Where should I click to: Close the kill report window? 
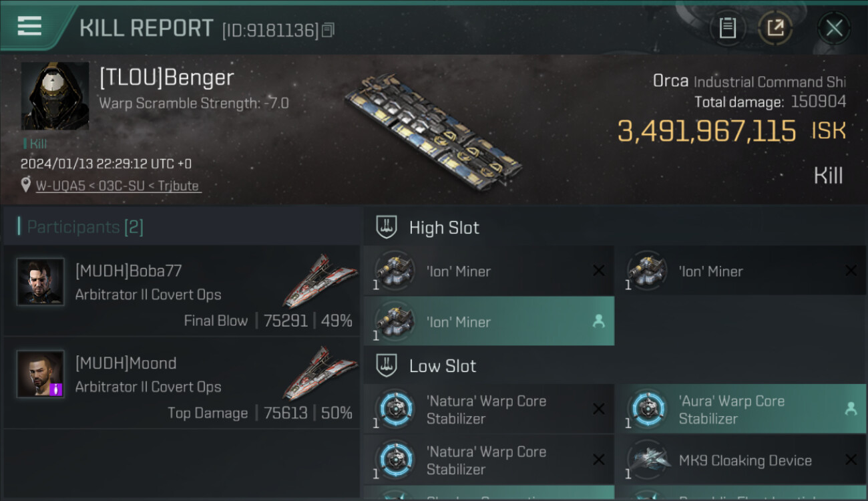[834, 28]
